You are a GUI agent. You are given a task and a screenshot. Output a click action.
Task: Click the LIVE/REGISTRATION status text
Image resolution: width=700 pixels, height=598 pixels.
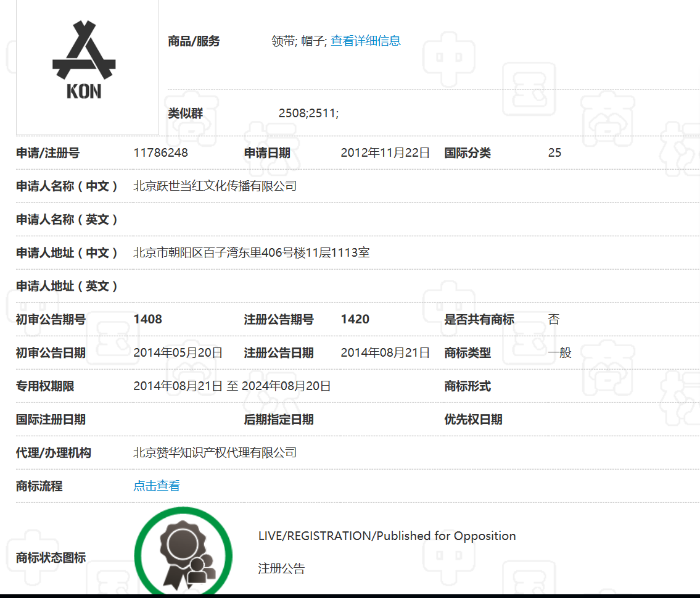pyautogui.click(x=387, y=536)
